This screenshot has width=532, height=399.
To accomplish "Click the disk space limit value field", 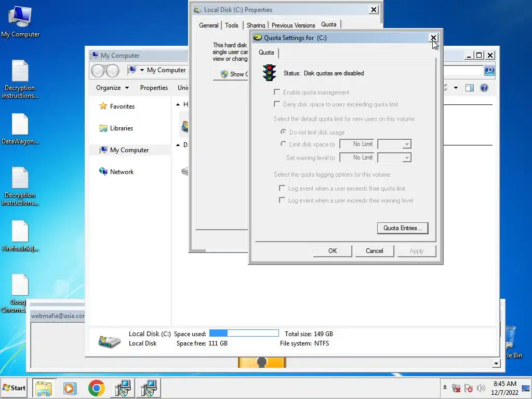I will 357,144.
